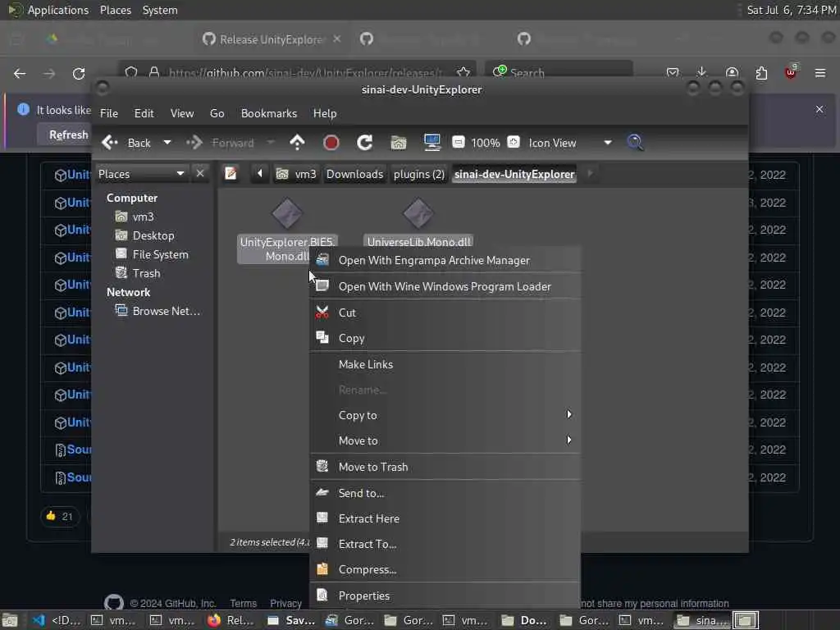This screenshot has height=630, width=840.
Task: Open the Firefox hamburger menu
Action: (820, 73)
